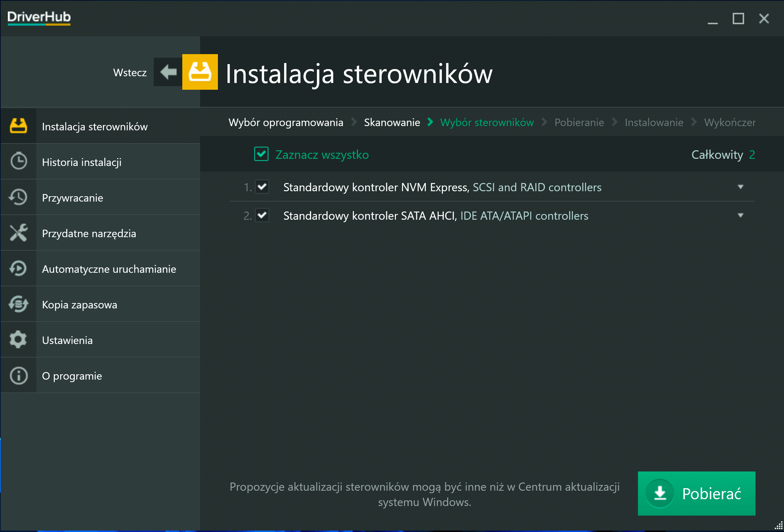Click the DriverHub logo
This screenshot has width=784, height=532.
coord(39,17)
